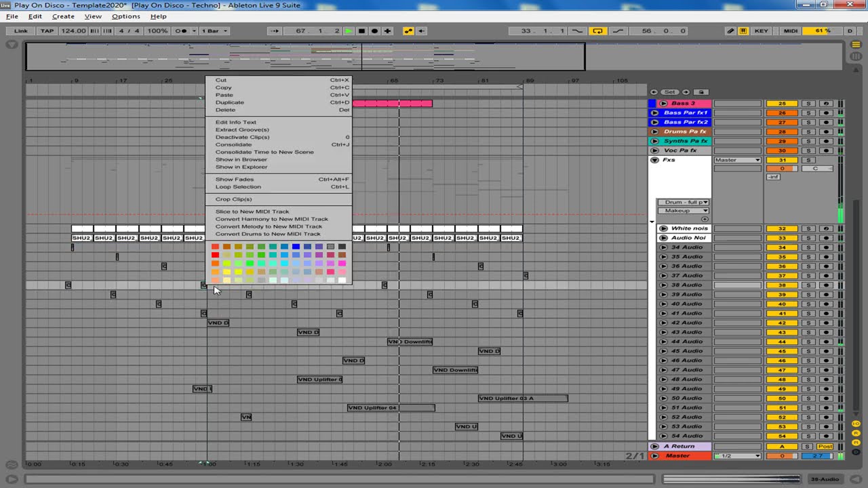Viewport: 868px width, 488px height.
Task: Unfold the Master track
Action: click(x=654, y=456)
